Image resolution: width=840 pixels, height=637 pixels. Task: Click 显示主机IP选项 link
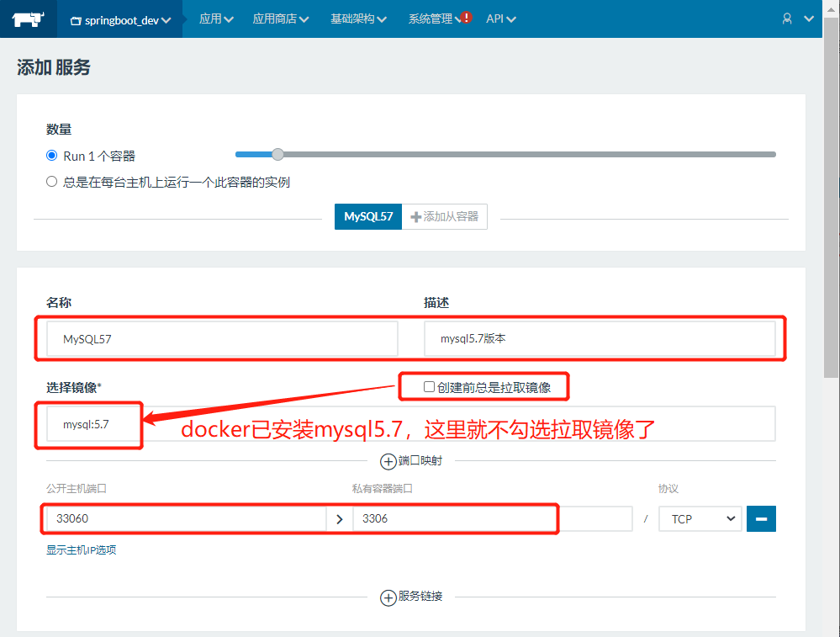[81, 549]
